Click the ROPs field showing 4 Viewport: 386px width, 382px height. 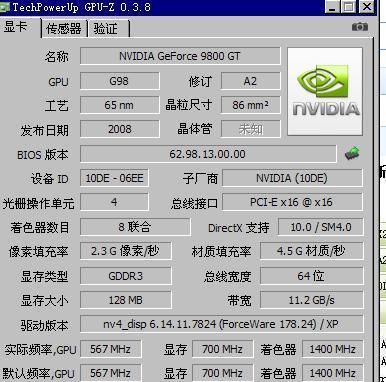114,202
